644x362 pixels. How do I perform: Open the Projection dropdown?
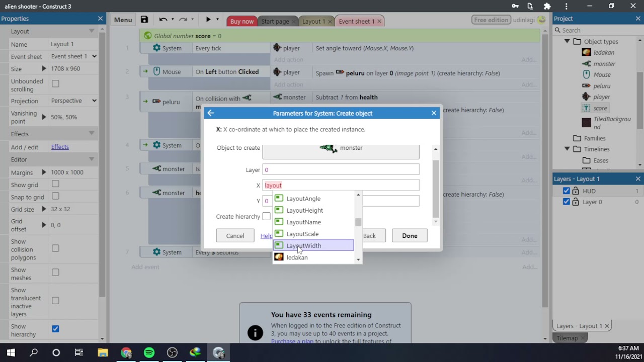pyautogui.click(x=74, y=101)
